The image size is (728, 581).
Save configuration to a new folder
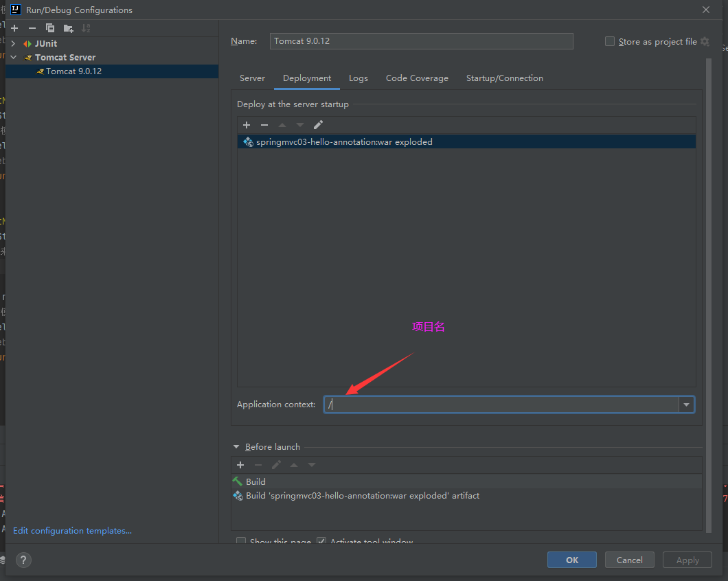pyautogui.click(x=68, y=28)
